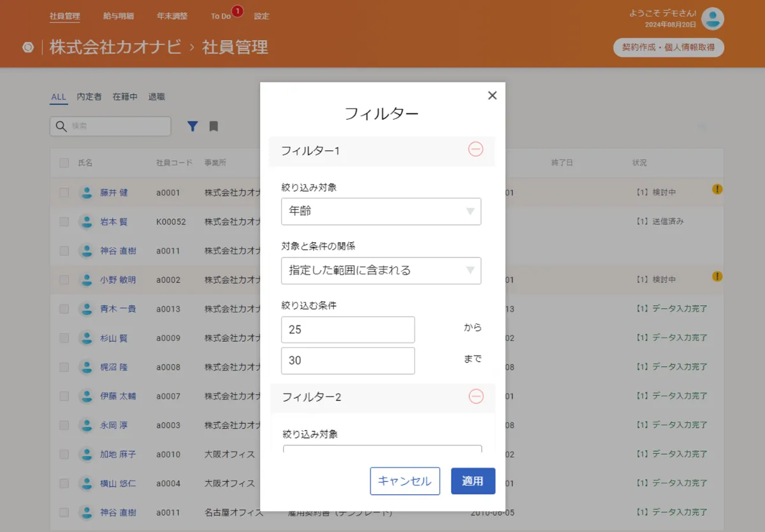Toggle the select-all checkbox in table header

(x=64, y=162)
